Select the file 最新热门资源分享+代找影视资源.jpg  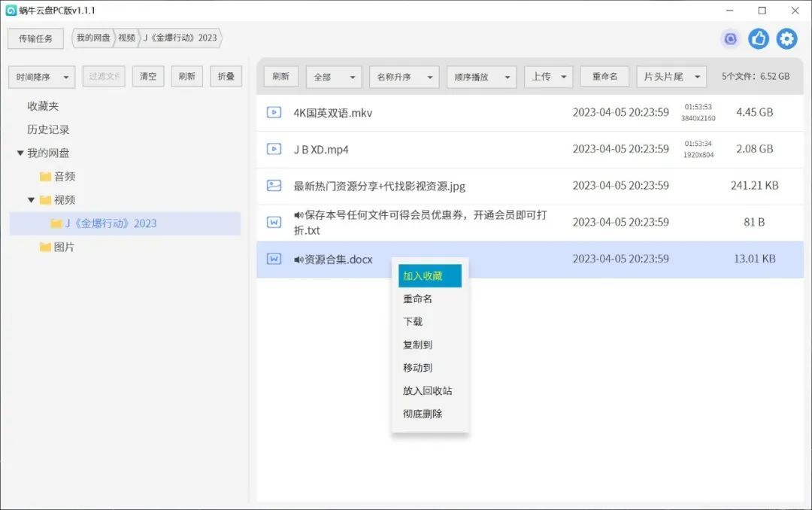(x=380, y=186)
